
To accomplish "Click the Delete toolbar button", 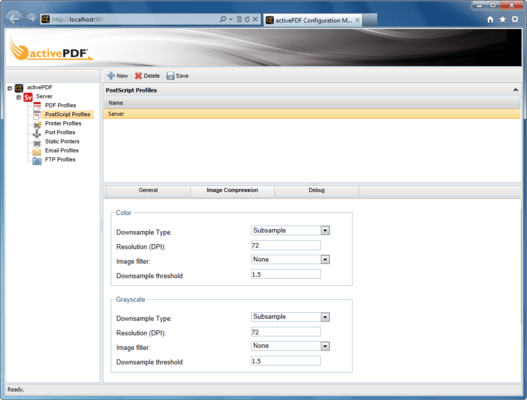I will pyautogui.click(x=147, y=76).
